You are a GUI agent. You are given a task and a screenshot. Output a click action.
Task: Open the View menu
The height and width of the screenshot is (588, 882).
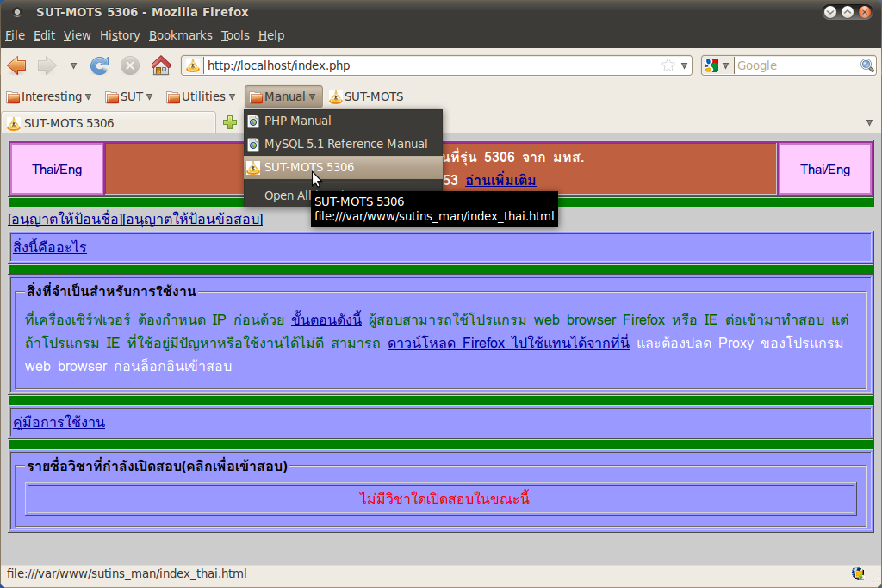pyautogui.click(x=77, y=35)
